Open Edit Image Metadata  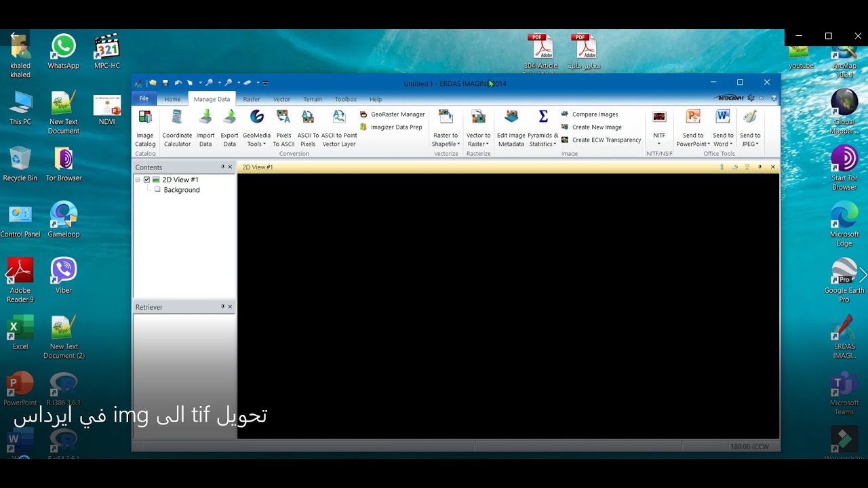511,128
